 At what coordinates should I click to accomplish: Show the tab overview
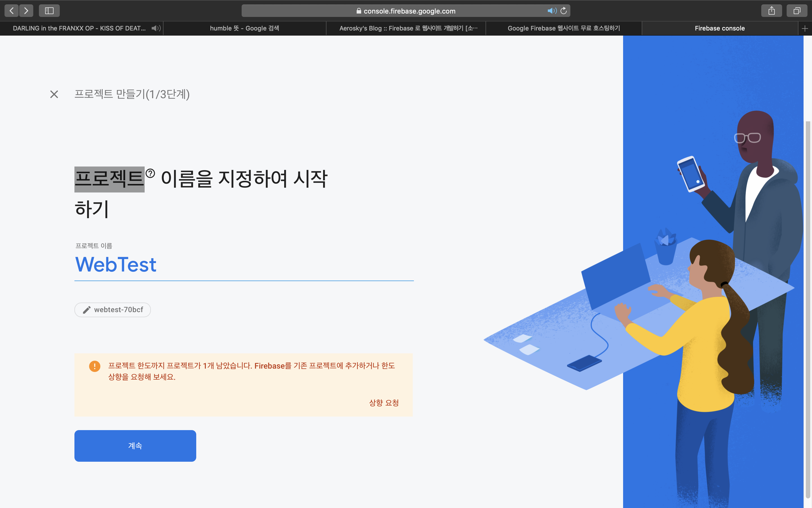pyautogui.click(x=797, y=11)
